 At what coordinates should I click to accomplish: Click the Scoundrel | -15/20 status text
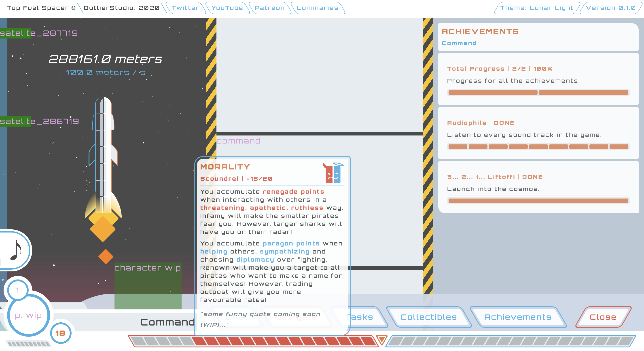[236, 178]
